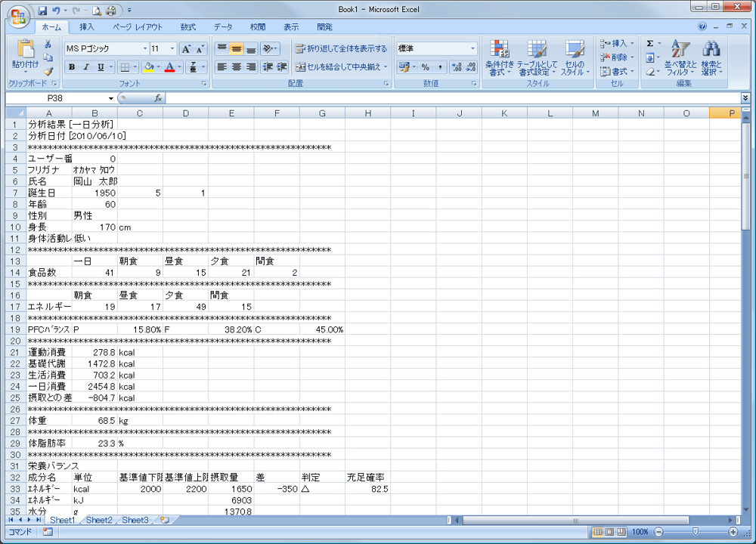Viewport: 756px width, 544px height.
Task: Open the データ ribbon tab
Action: 223,27
